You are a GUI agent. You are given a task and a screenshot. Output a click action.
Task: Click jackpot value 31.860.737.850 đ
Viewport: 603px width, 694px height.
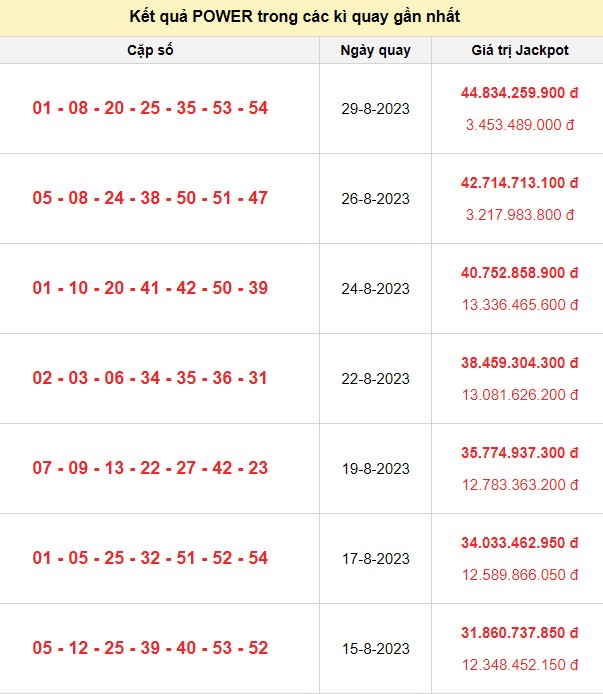[x=520, y=633]
